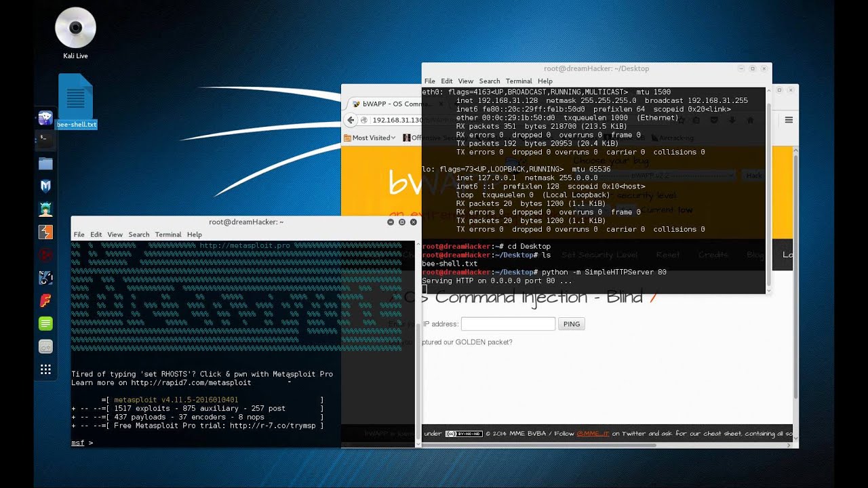Click Creative Commons license badge in footer

pos(462,434)
